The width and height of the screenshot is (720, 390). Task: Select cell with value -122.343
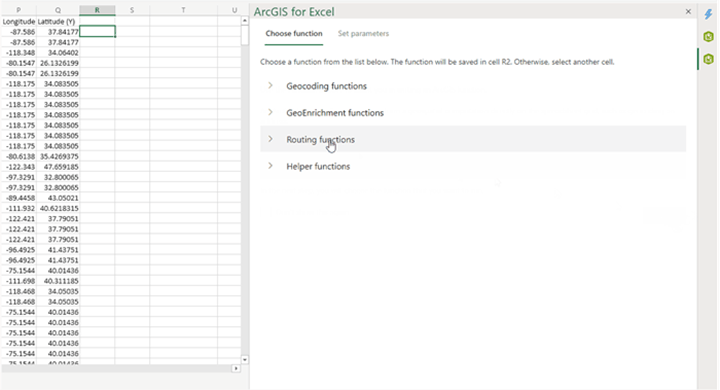18,167
